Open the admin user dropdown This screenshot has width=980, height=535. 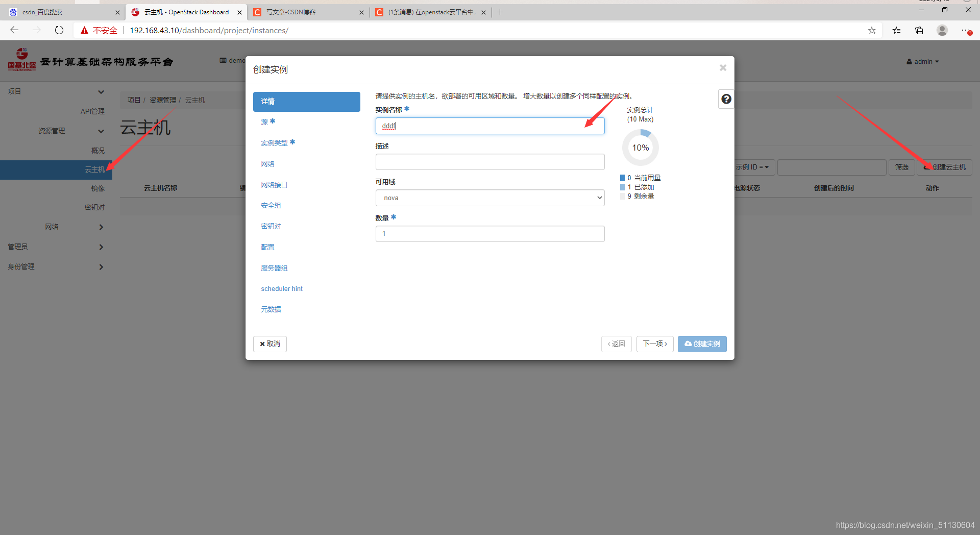(x=923, y=61)
